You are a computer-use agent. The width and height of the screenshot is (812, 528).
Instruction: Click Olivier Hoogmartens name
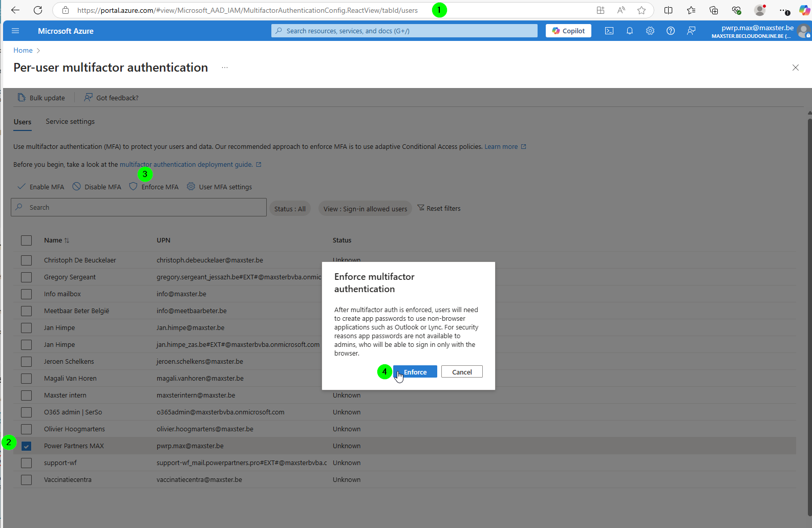coord(74,429)
